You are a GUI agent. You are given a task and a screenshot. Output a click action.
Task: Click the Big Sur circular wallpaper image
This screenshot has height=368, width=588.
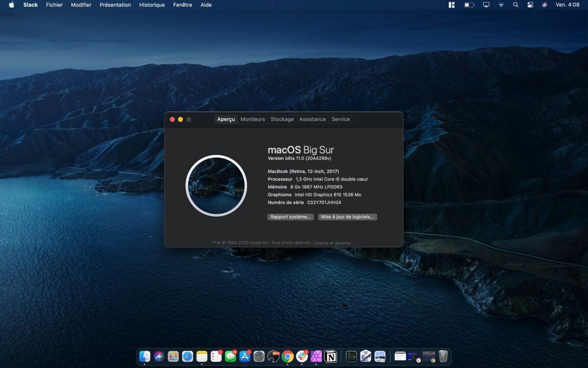click(x=216, y=186)
